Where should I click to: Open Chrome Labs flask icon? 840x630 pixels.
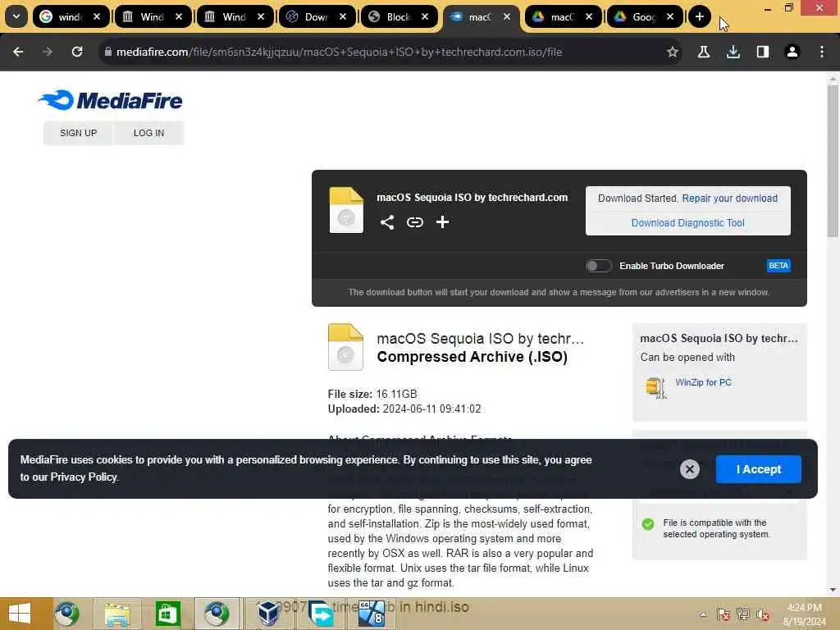click(704, 52)
